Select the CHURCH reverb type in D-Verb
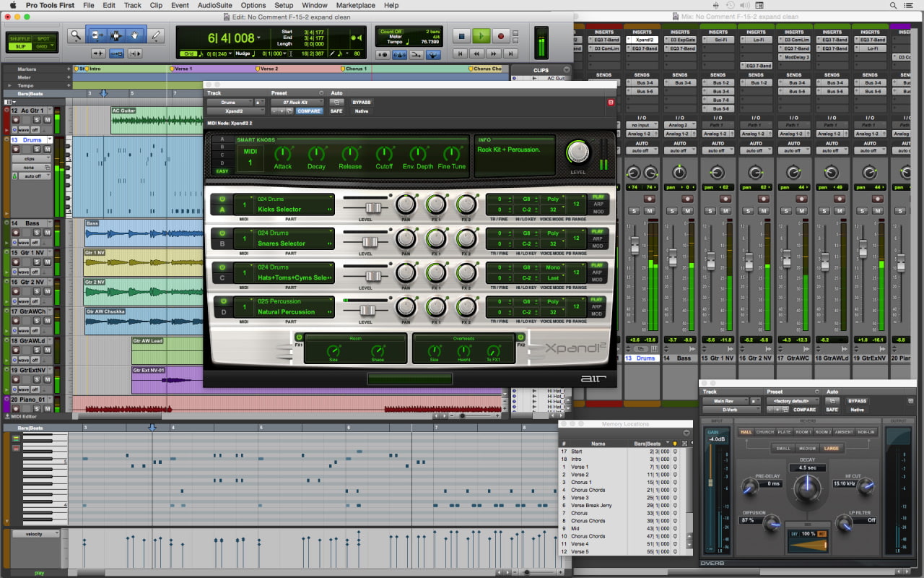This screenshot has height=578, width=924. tap(765, 432)
